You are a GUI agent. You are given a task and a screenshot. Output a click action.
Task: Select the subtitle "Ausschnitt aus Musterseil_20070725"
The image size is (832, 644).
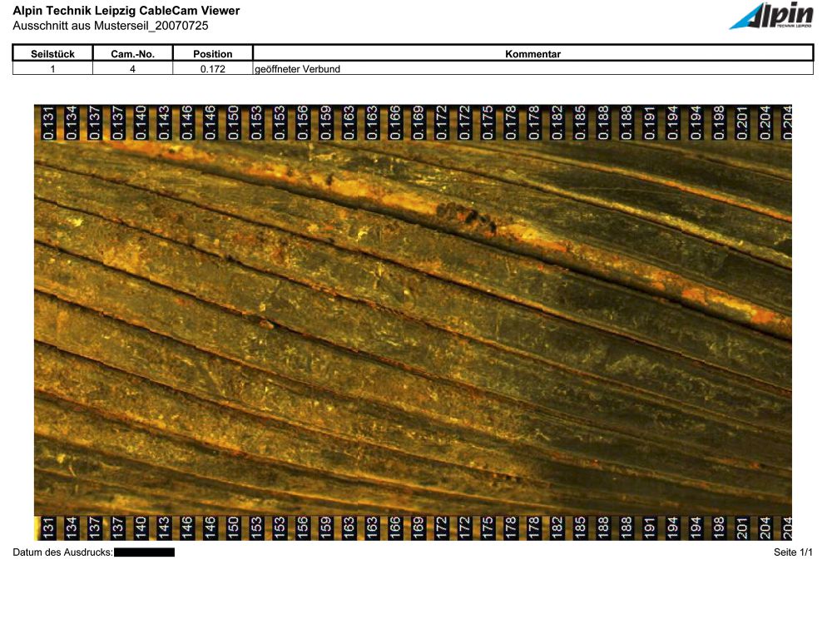[111, 26]
